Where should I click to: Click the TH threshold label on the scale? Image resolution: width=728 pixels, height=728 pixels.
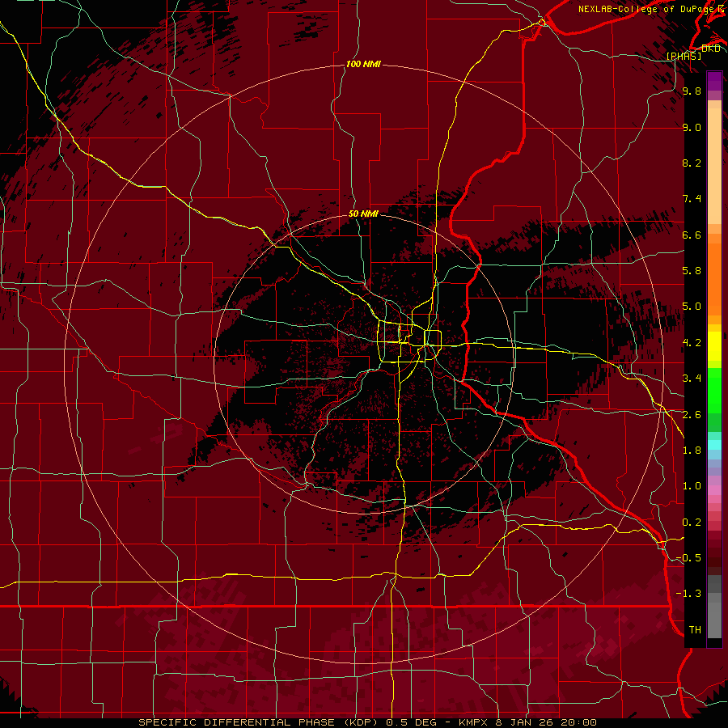695,630
